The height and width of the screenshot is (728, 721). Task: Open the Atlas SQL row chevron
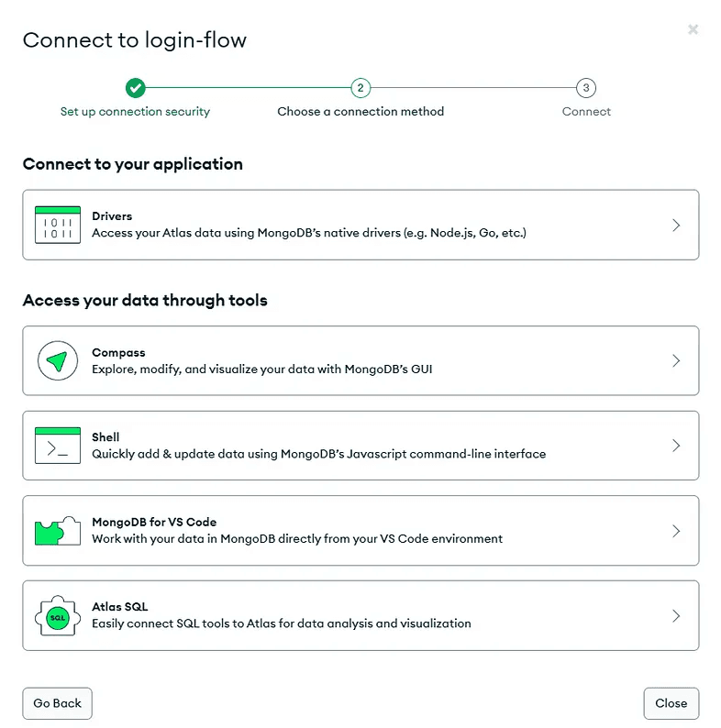[676, 615]
